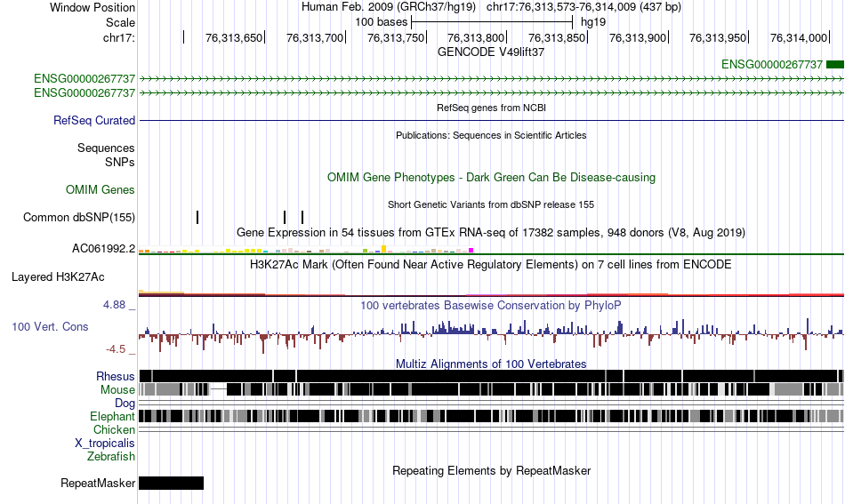Click the Elephant alignment row label

pos(113,416)
